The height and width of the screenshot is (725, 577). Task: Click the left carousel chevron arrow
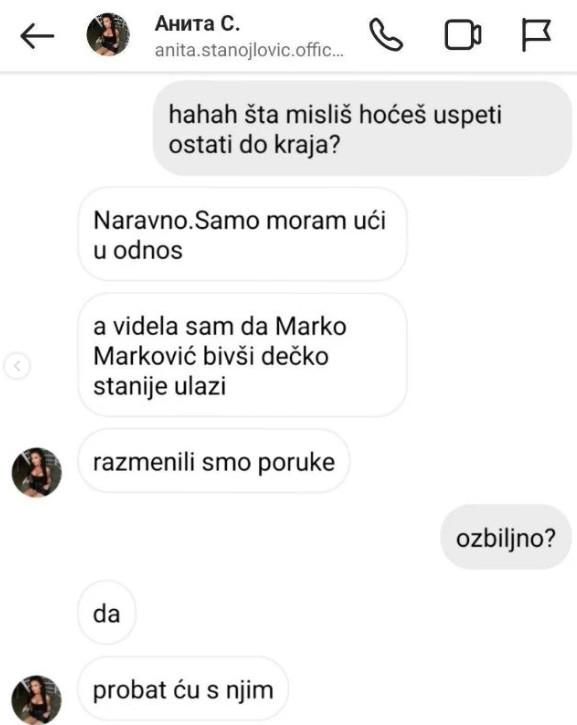coord(17,366)
